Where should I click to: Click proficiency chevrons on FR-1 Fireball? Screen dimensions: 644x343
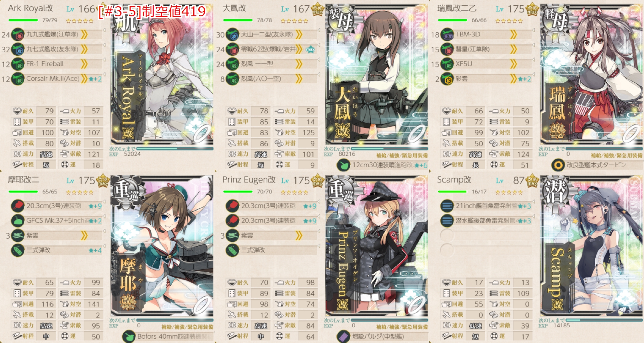[x=84, y=64]
